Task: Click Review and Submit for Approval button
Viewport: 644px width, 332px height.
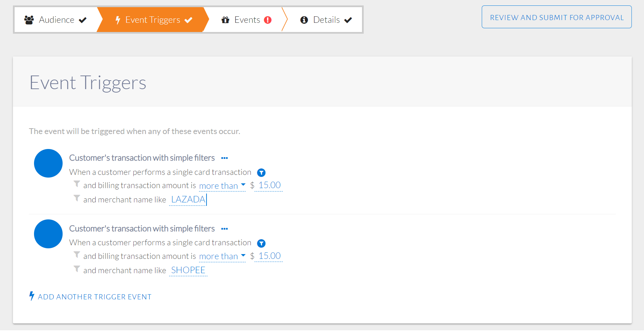Action: click(557, 17)
